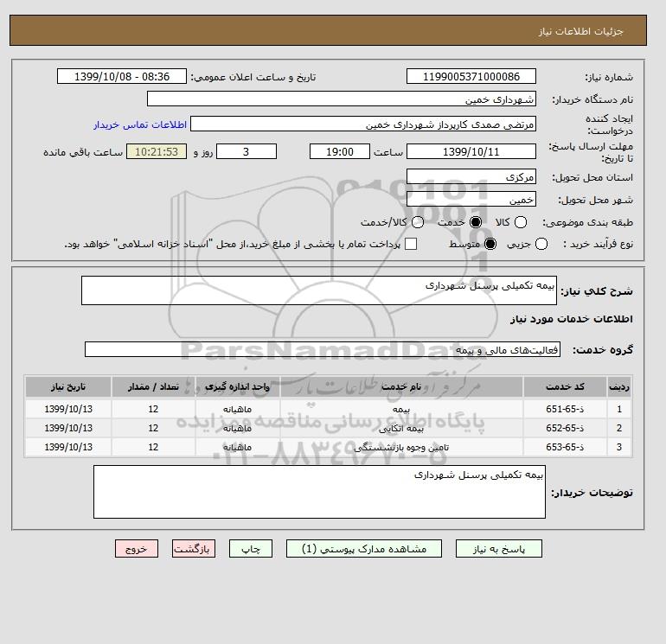This screenshot has width=666, height=644.
Task: Select the متوسط purchase type radio
Action: point(490,244)
